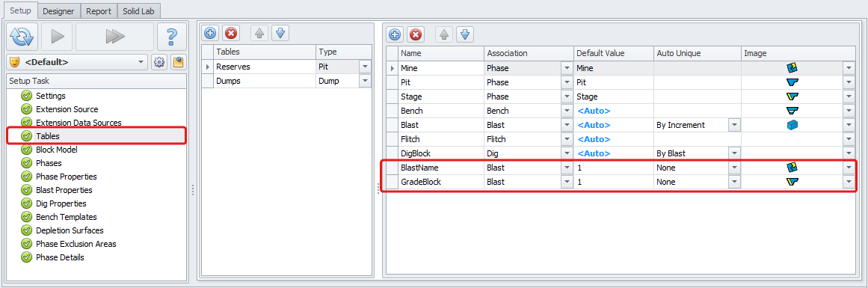Add a new table with plus icon

pyautogui.click(x=210, y=34)
